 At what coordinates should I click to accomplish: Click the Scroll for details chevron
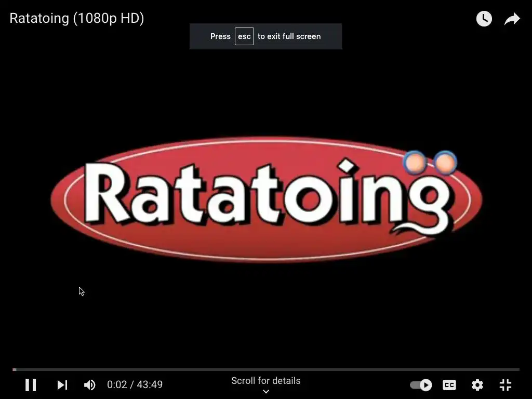coord(266,391)
